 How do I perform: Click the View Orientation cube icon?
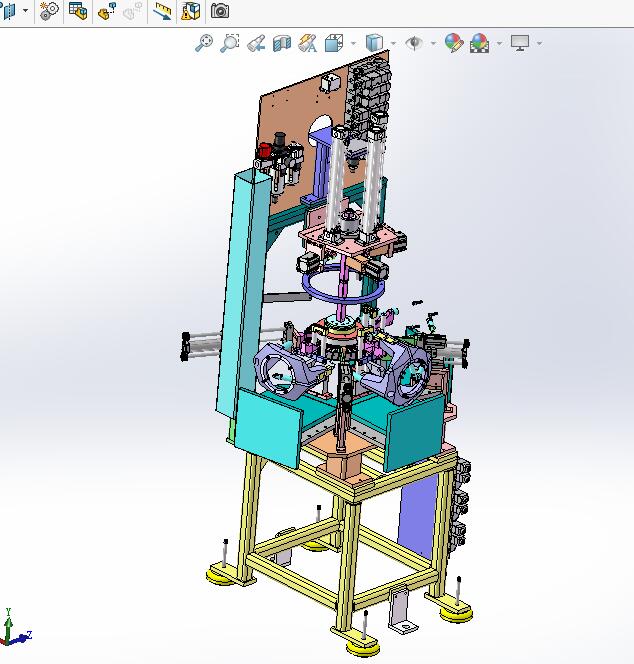pyautogui.click(x=334, y=43)
